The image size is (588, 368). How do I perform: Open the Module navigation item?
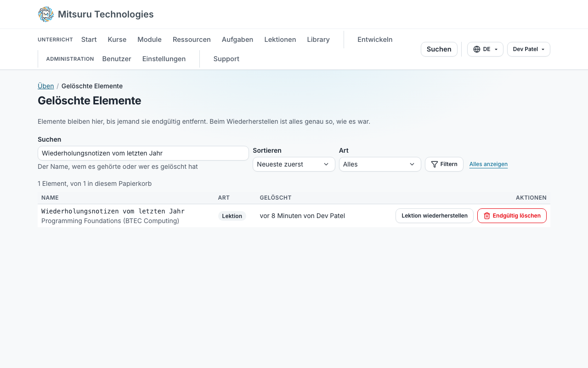click(150, 40)
